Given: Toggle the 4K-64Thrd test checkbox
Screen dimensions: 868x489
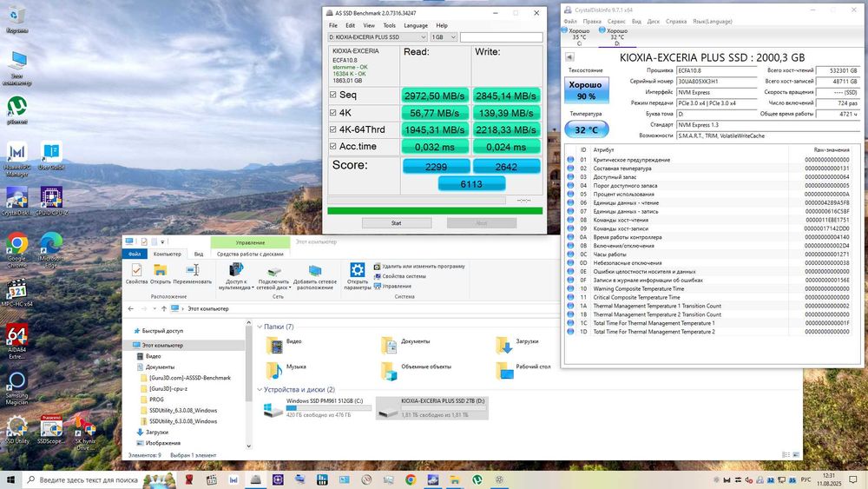Looking at the screenshot, I should click(x=332, y=129).
